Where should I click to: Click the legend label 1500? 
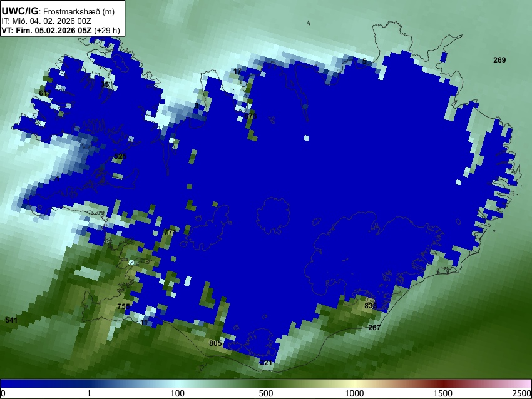pyautogui.click(x=443, y=393)
